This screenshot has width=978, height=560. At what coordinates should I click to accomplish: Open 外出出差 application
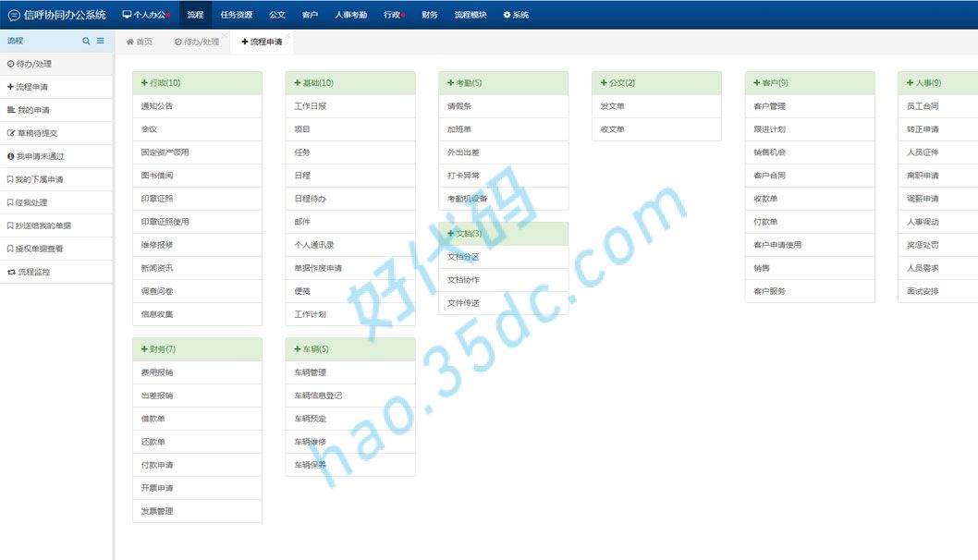504,152
